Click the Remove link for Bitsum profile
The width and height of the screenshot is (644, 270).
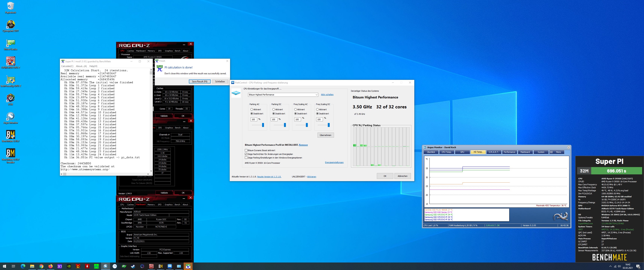tap(303, 145)
